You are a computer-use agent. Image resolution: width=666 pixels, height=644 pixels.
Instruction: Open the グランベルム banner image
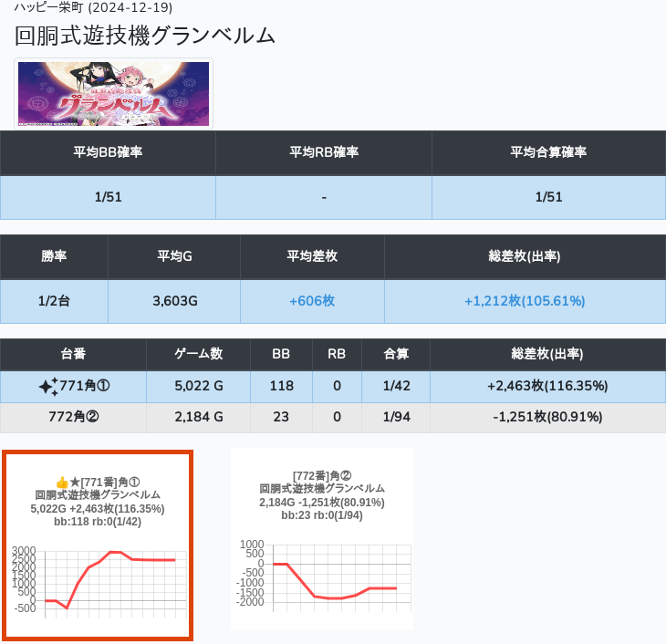(114, 94)
